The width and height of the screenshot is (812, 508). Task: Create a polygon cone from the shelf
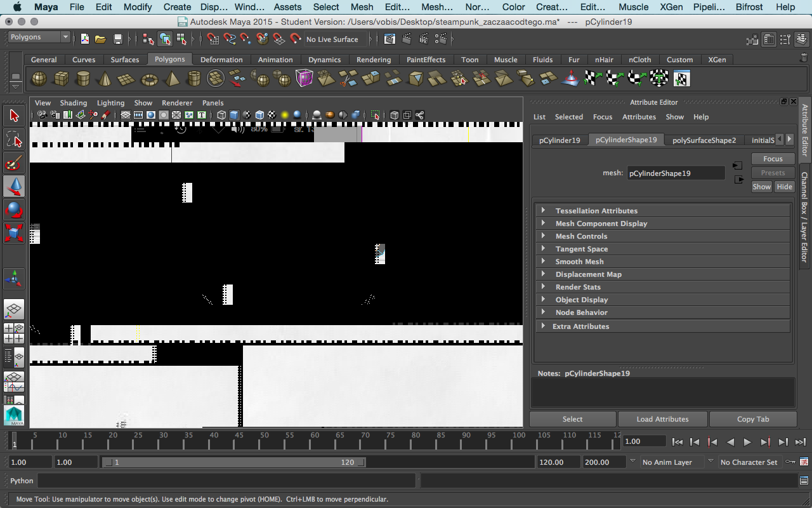coord(105,79)
